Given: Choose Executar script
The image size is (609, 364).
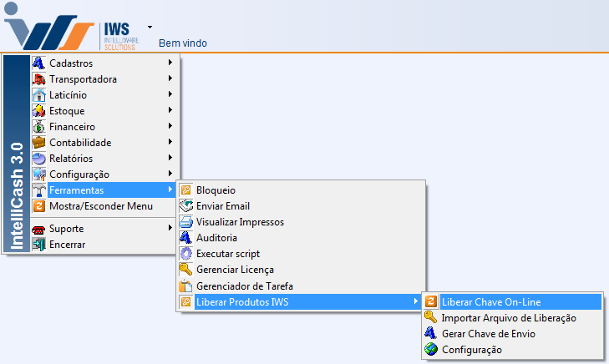Looking at the screenshot, I should tap(302, 254).
